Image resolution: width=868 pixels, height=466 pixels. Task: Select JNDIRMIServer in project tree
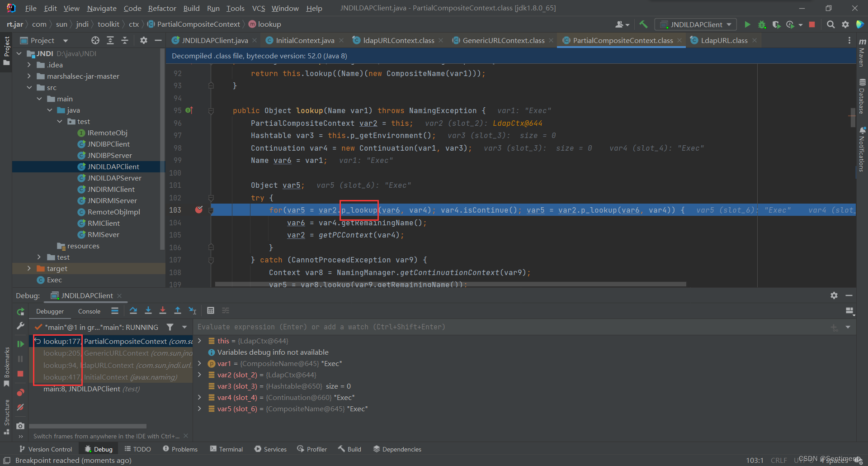coord(112,200)
